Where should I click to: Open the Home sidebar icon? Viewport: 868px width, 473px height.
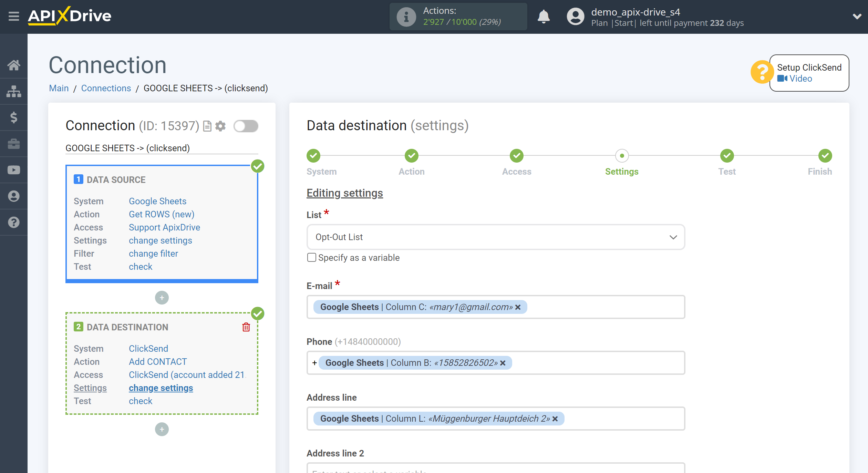pyautogui.click(x=14, y=65)
